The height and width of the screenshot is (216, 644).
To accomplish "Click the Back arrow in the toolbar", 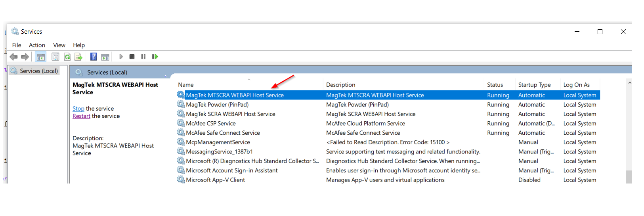I will tap(13, 57).
